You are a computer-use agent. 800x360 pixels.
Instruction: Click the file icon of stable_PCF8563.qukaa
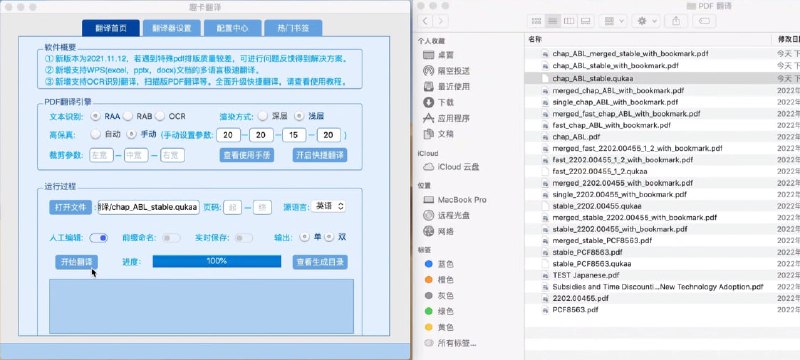pos(545,264)
